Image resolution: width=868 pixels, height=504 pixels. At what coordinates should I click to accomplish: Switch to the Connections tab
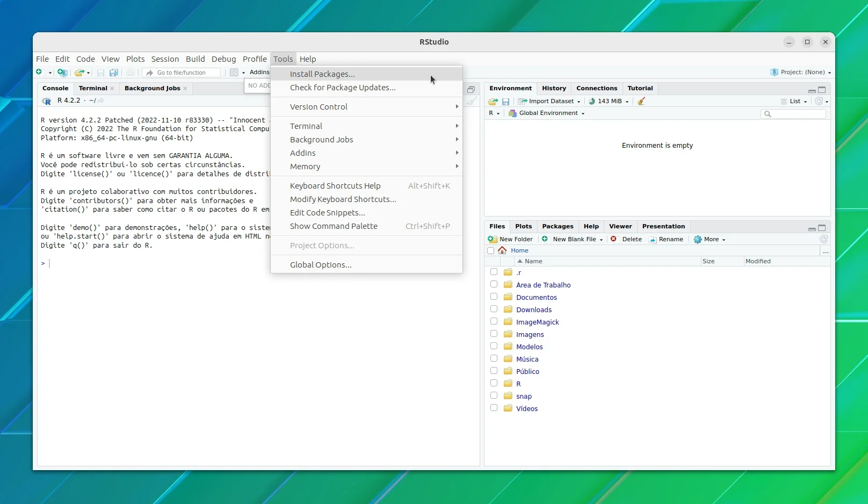(x=597, y=88)
